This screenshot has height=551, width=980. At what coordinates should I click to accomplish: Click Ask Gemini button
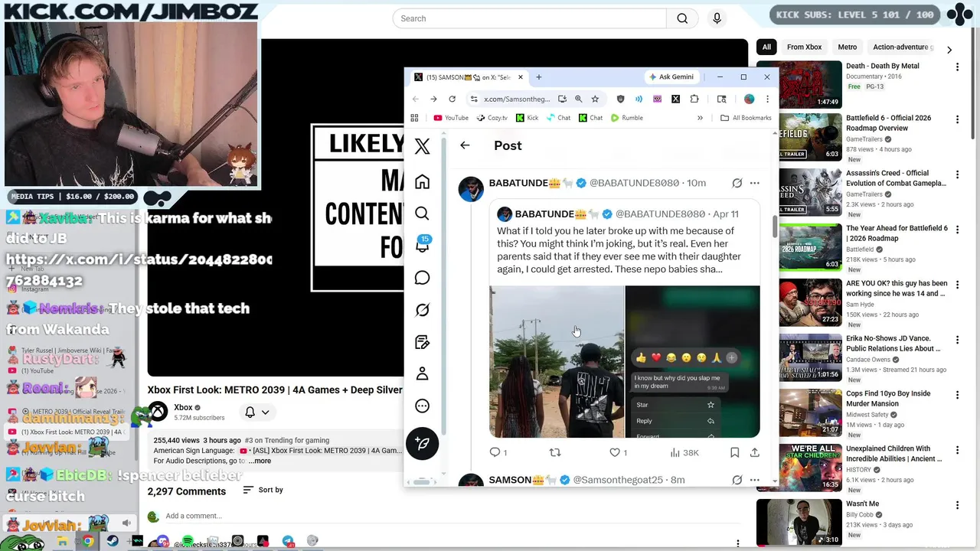[x=671, y=77]
